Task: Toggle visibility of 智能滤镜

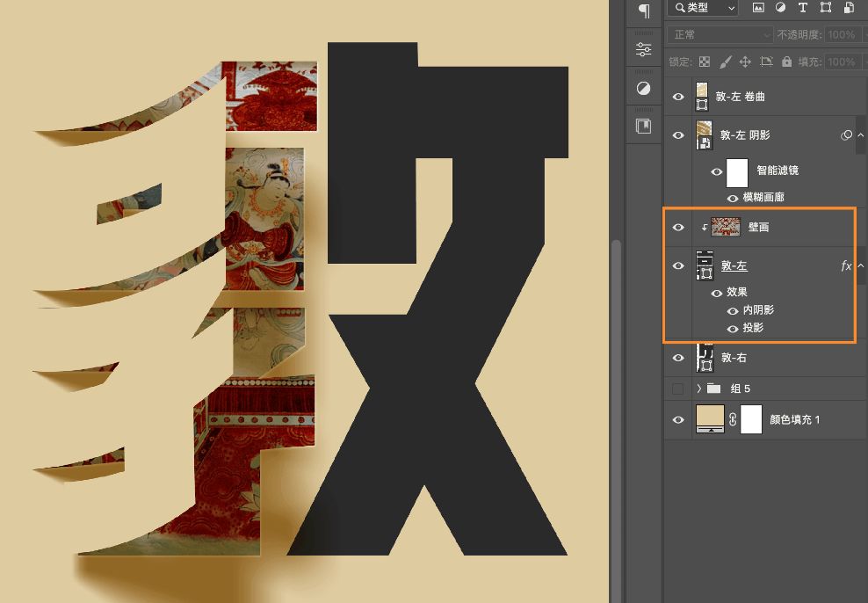Action: click(x=716, y=171)
